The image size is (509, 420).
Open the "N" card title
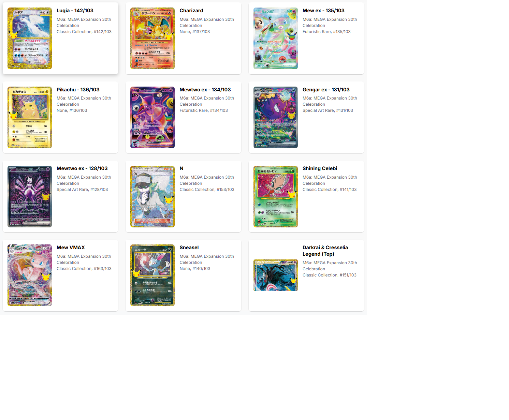[181, 168]
